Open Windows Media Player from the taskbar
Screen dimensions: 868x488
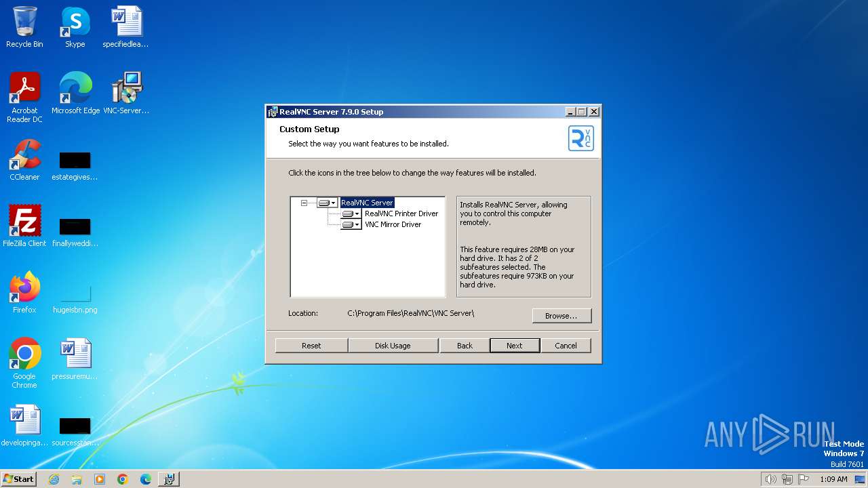click(x=100, y=479)
